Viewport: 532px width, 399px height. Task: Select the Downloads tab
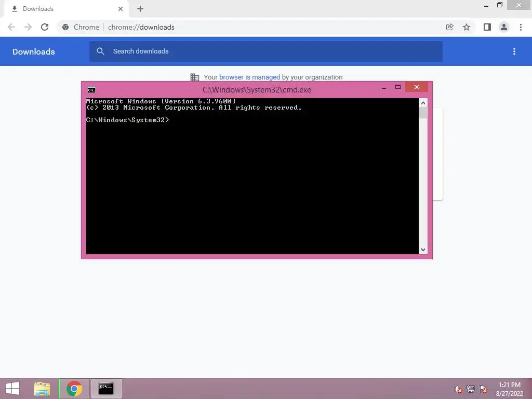(66, 9)
